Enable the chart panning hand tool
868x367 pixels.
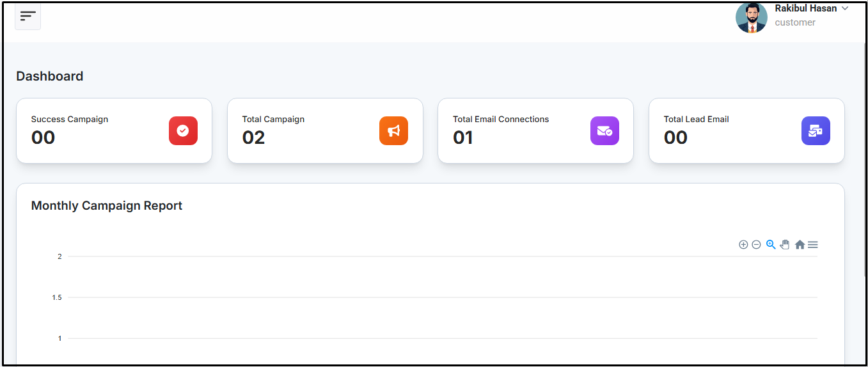point(785,244)
